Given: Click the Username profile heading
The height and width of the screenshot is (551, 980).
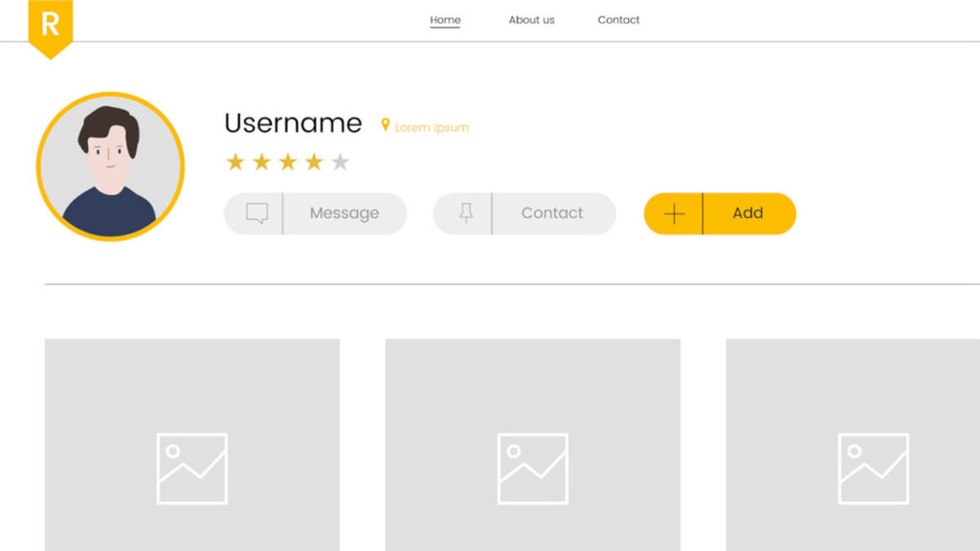Looking at the screenshot, I should [x=293, y=123].
